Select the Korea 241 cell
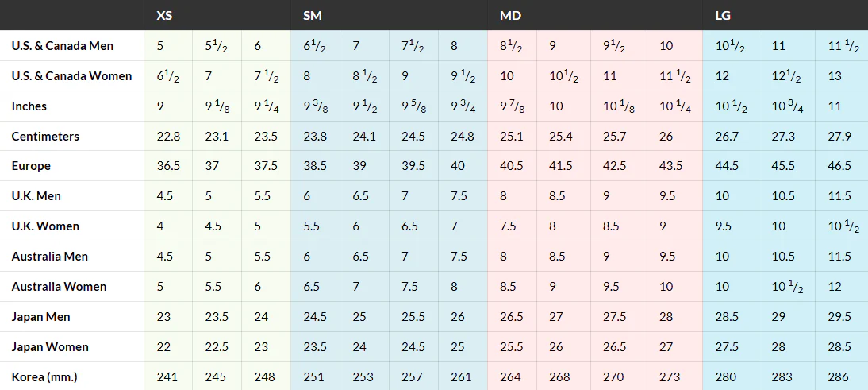The width and height of the screenshot is (868, 390). click(x=167, y=377)
